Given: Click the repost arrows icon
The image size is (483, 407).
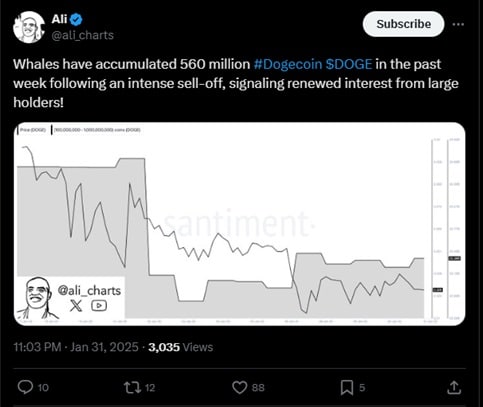Looking at the screenshot, I should click(132, 387).
